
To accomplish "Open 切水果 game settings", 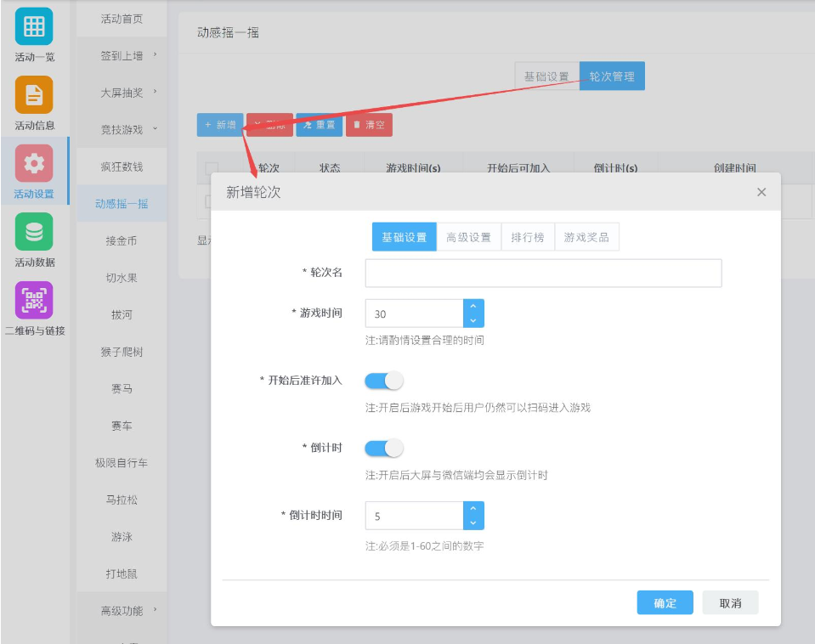I will [x=122, y=278].
